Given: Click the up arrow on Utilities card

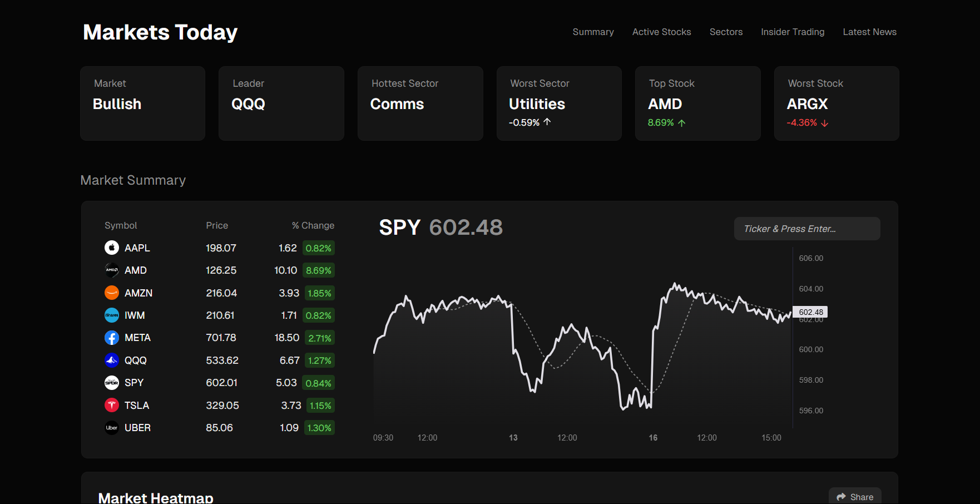Looking at the screenshot, I should [547, 122].
